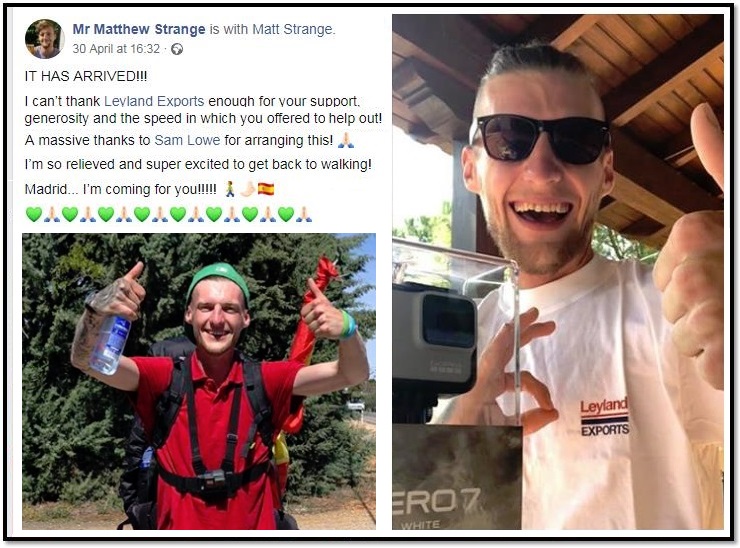Click the last green heart emoji in row

(286, 214)
